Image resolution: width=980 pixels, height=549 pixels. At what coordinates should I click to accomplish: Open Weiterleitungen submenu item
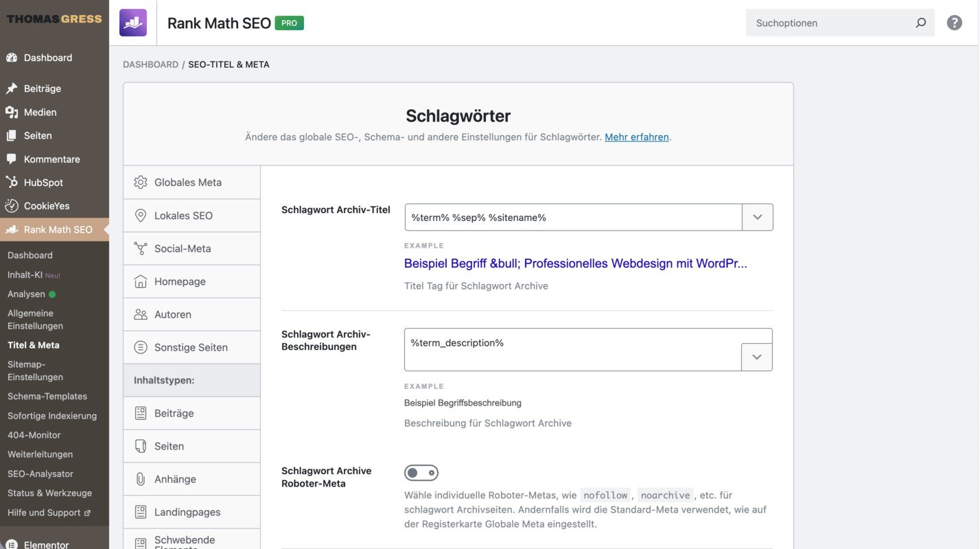(x=40, y=454)
